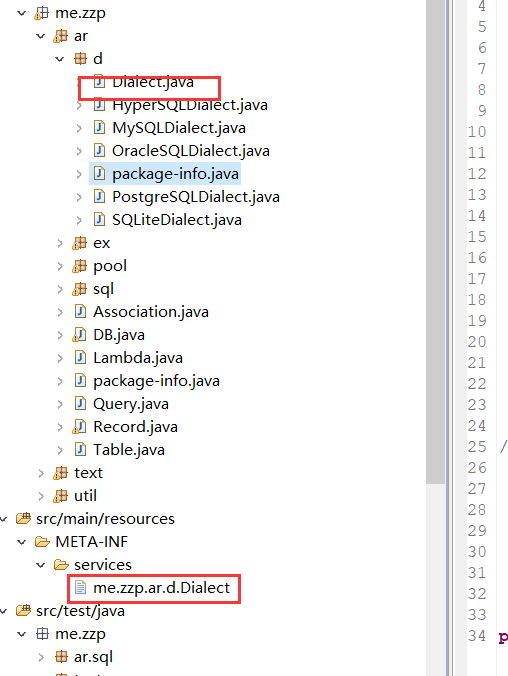This screenshot has width=508, height=676.
Task: Select Record.java file
Action: [x=135, y=427]
